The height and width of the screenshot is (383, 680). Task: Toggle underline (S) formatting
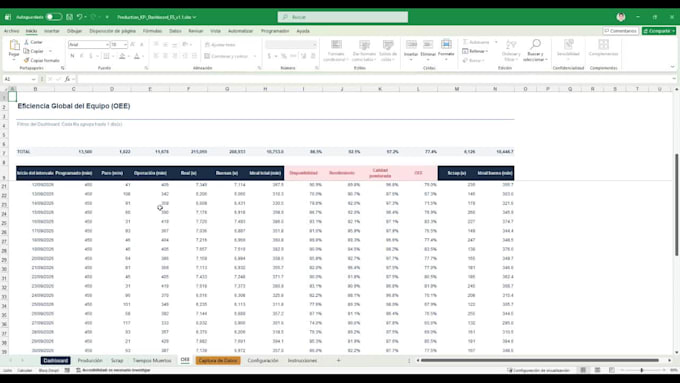click(91, 56)
